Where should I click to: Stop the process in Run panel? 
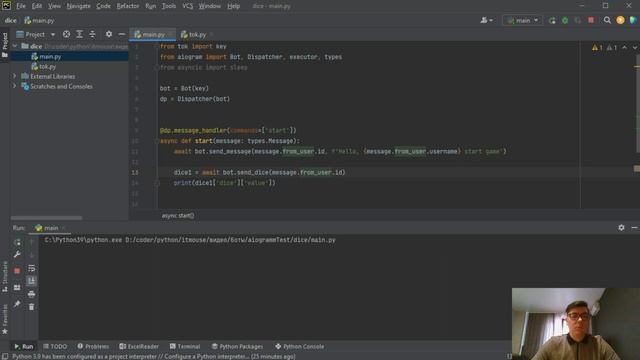point(17,271)
